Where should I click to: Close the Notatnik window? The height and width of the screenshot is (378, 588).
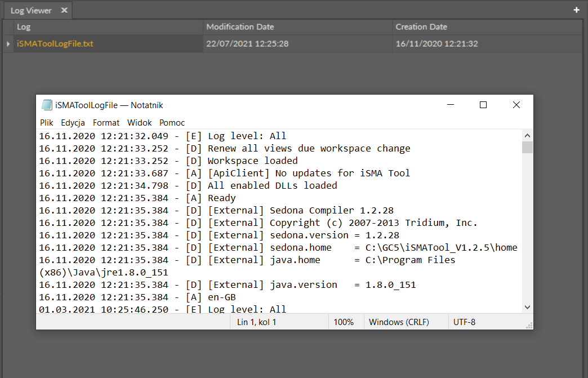516,105
